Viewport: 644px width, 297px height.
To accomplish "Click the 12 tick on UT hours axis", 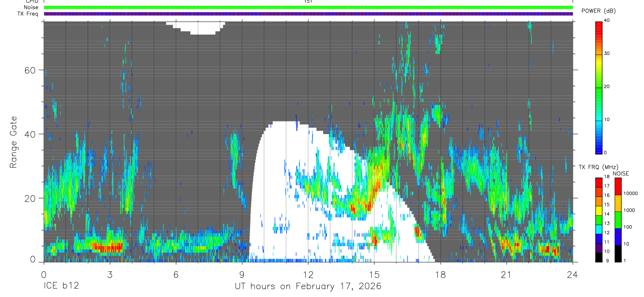I will click(308, 274).
